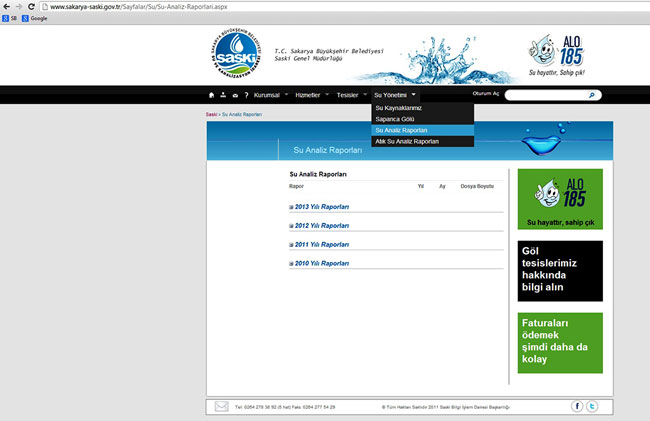This screenshot has width=650, height=421.
Task: Open the Twitter icon in footer
Action: coord(591,406)
